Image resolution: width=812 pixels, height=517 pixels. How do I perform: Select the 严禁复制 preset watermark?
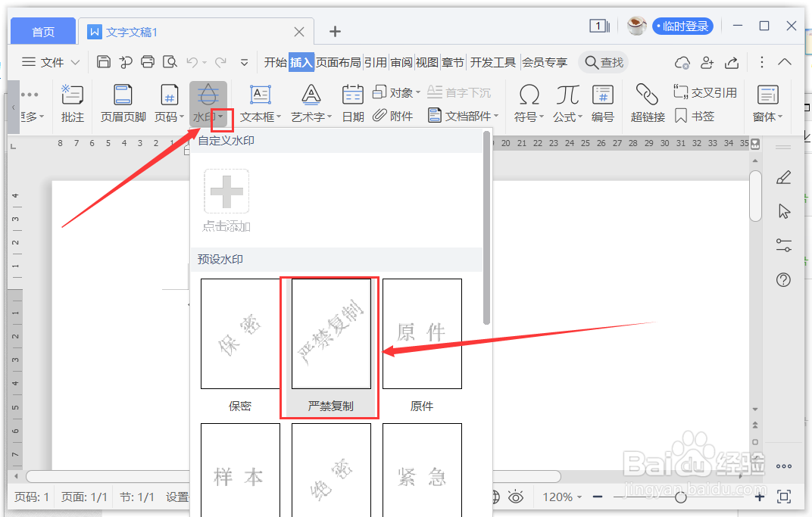(331, 333)
